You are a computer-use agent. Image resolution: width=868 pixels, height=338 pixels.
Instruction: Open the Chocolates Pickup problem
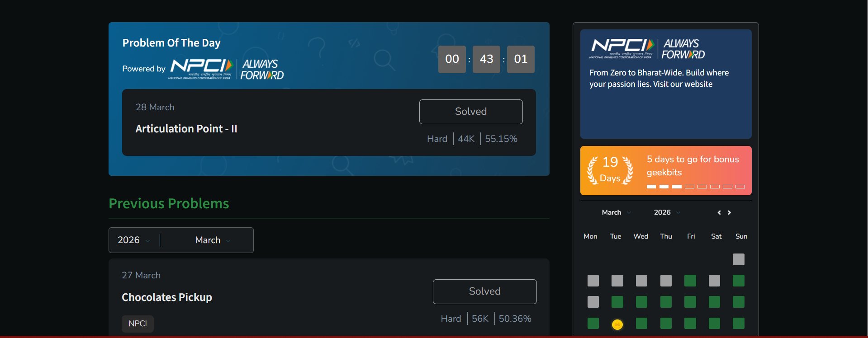click(x=167, y=297)
